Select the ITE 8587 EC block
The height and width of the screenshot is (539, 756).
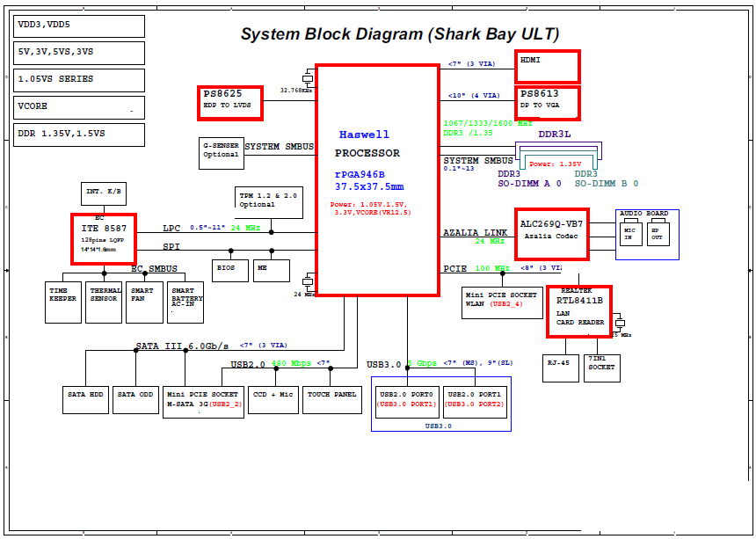click(104, 238)
